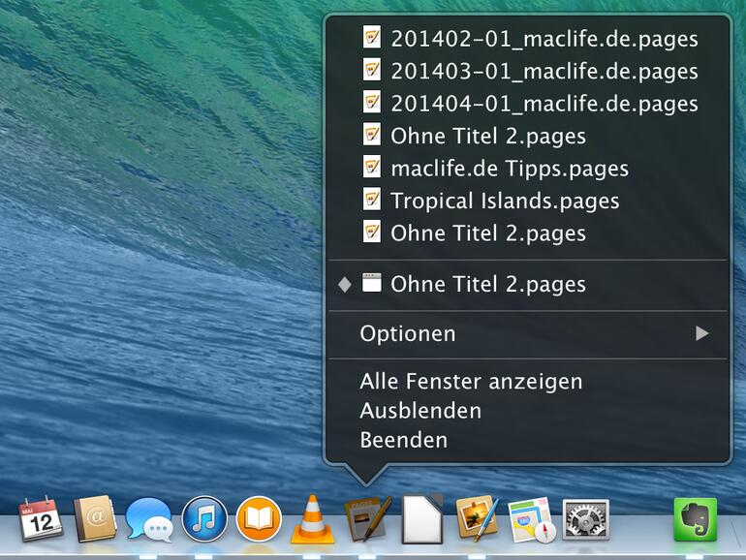Click window icon beside bottom Ohne Titel 2.pages

[372, 283]
